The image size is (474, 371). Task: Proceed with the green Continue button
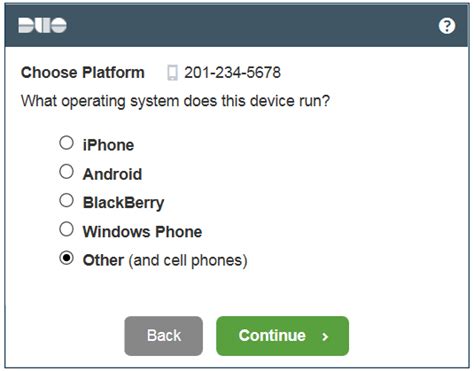click(x=283, y=336)
